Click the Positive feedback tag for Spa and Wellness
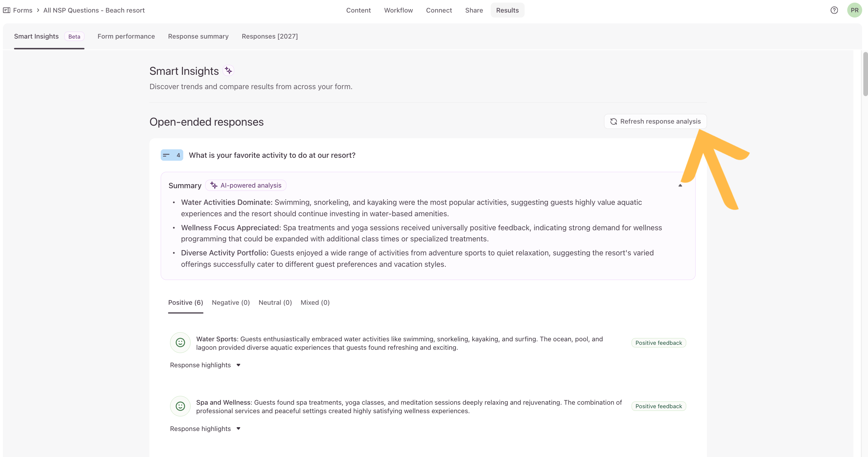Image resolution: width=868 pixels, height=457 pixels. tap(658, 406)
